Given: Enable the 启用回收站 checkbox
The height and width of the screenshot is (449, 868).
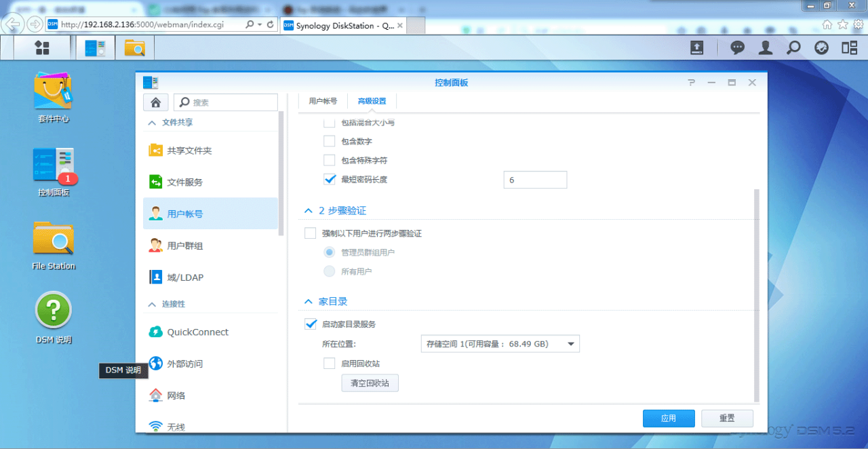Looking at the screenshot, I should (330, 364).
